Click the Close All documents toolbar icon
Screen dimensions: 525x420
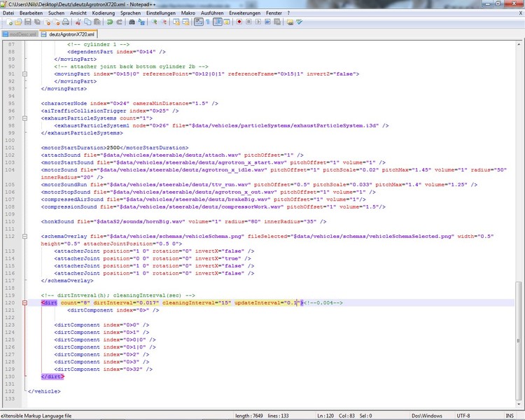[x=56, y=22]
